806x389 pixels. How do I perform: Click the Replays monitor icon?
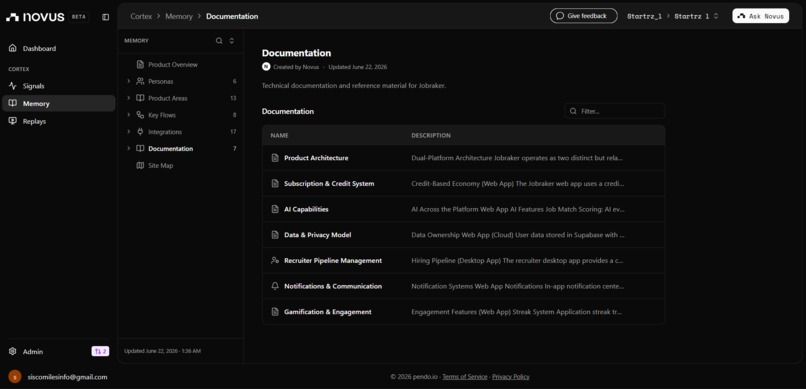pos(13,121)
